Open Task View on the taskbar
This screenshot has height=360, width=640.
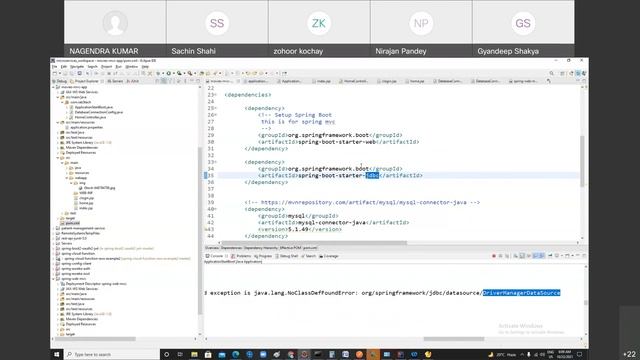(x=180, y=354)
